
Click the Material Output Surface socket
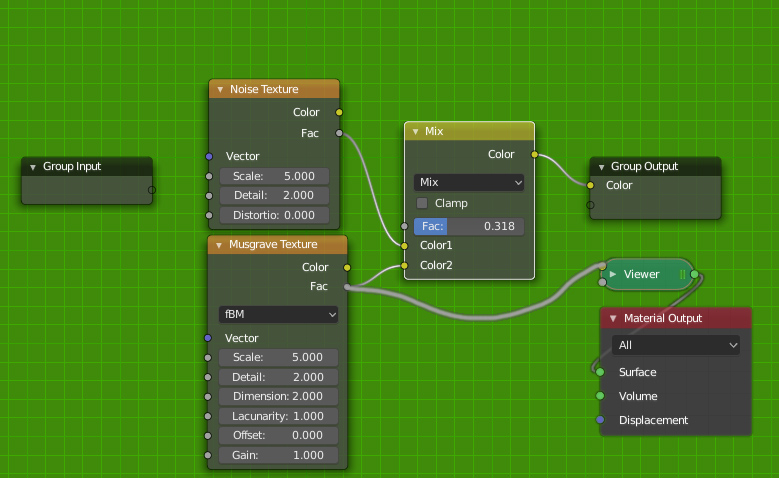tap(600, 372)
